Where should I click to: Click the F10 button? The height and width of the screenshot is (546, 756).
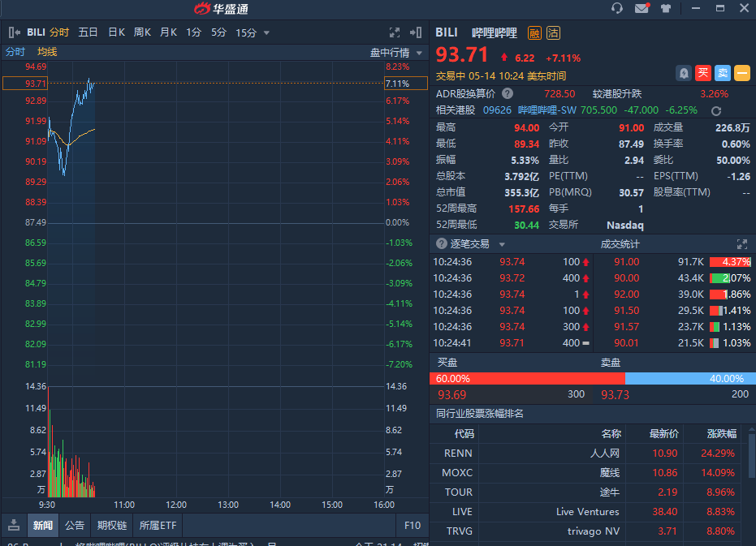tap(413, 525)
